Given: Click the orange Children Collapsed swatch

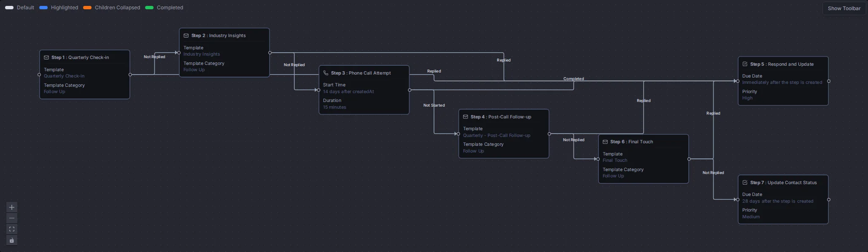Looking at the screenshot, I should 87,8.
